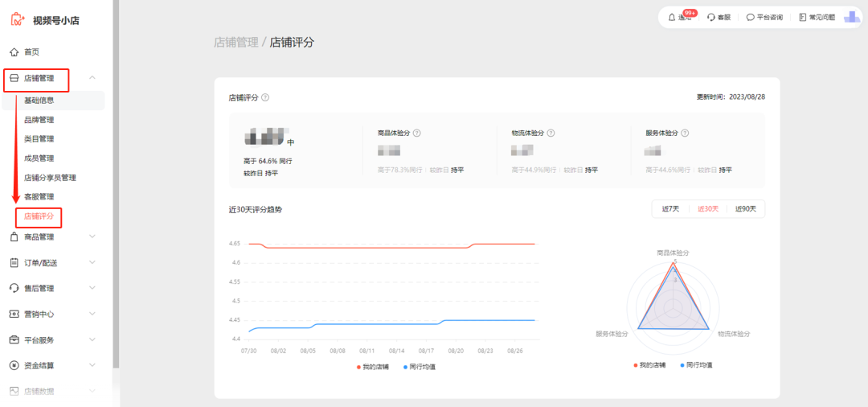868x407 pixels.
Task: Toggle 我的店铺 legend under radar chart
Action: 649,365
